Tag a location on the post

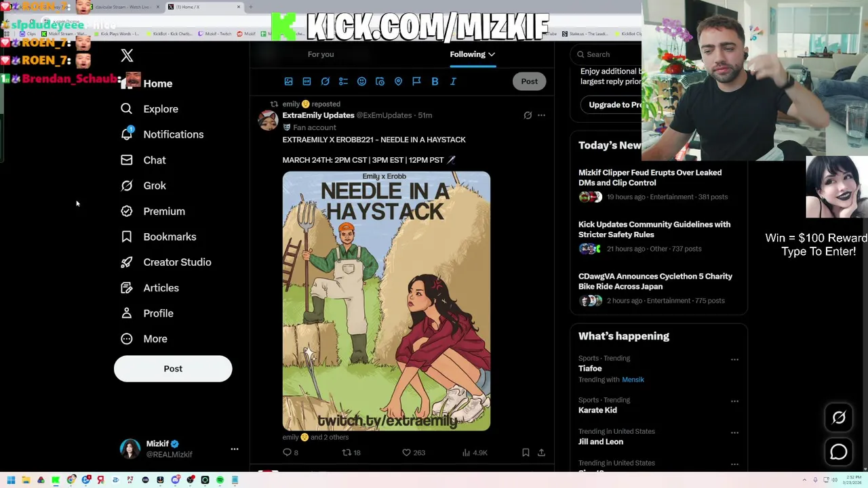point(398,81)
